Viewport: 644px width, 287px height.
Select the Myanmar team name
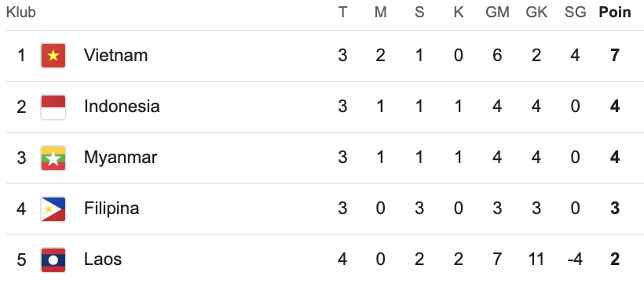pos(120,158)
